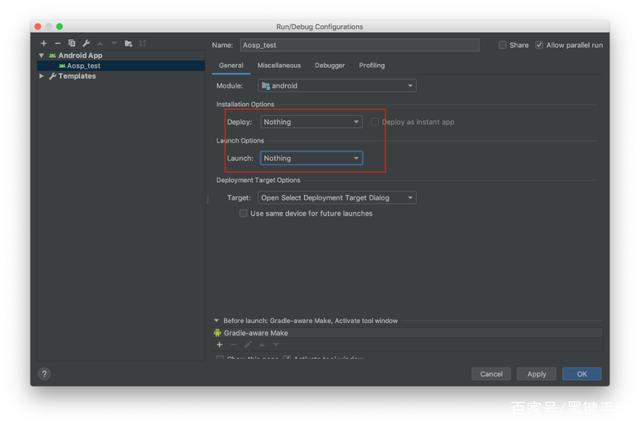Image resolution: width=640 pixels, height=426 pixels.
Task: Switch to the Debugger tab
Action: point(330,66)
